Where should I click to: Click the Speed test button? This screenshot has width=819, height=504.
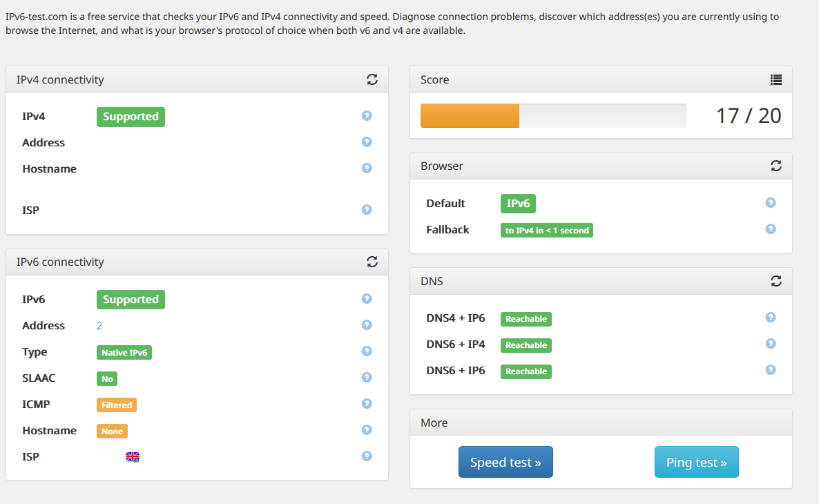pos(505,462)
